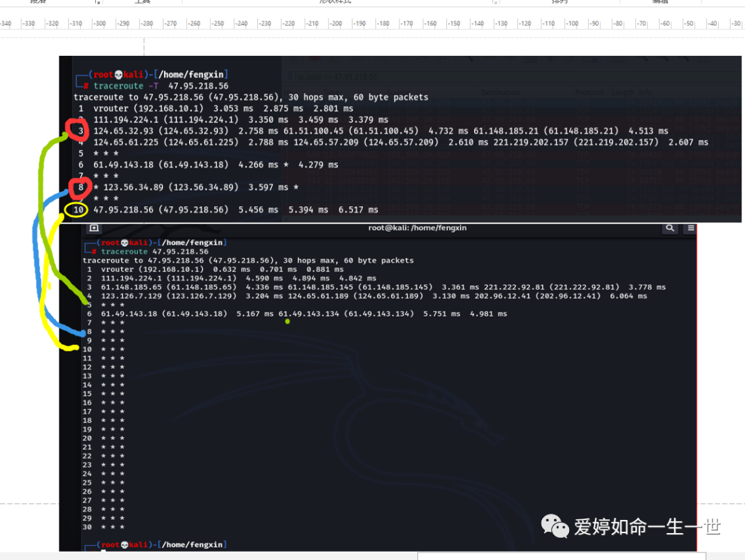Click the IP 61.49.143.134 in lower hop 6
The image size is (745, 560).
click(x=310, y=314)
